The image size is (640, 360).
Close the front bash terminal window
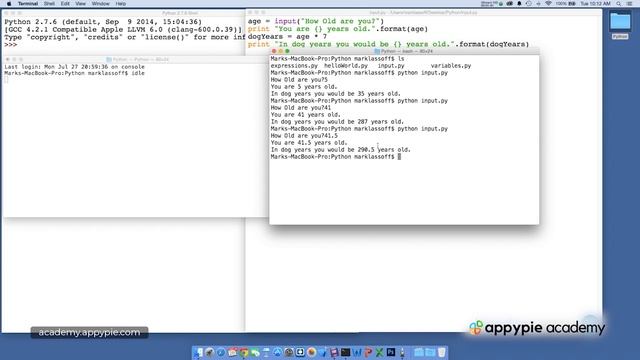(274, 51)
